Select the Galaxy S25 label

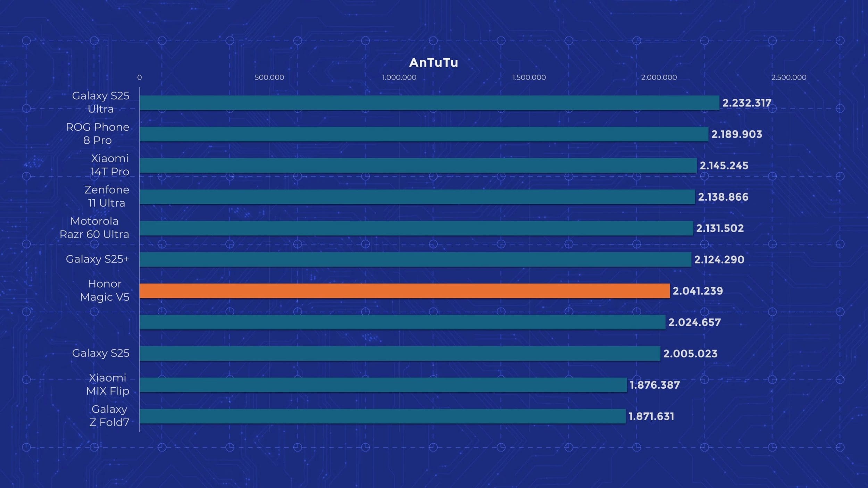(101, 353)
